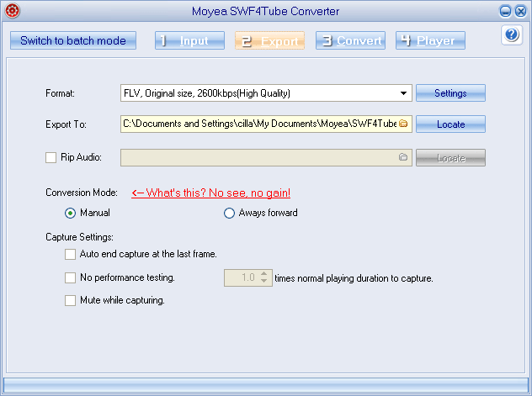The image size is (532, 396).
Task: Select Aways forward conversion mode
Action: coord(229,213)
